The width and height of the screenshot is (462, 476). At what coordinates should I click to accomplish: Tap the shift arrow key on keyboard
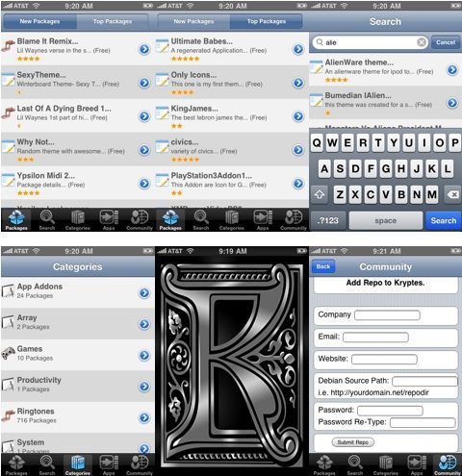pos(320,194)
